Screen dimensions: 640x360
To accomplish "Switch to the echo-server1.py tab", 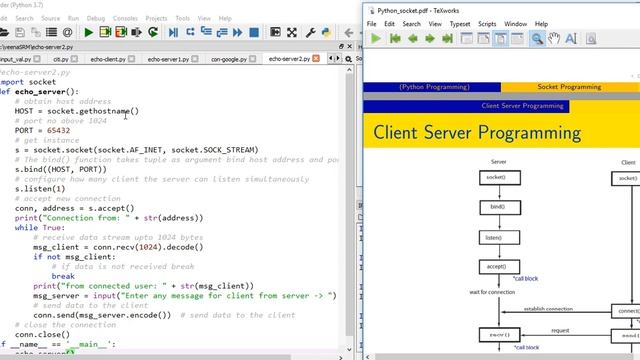I will [168, 59].
